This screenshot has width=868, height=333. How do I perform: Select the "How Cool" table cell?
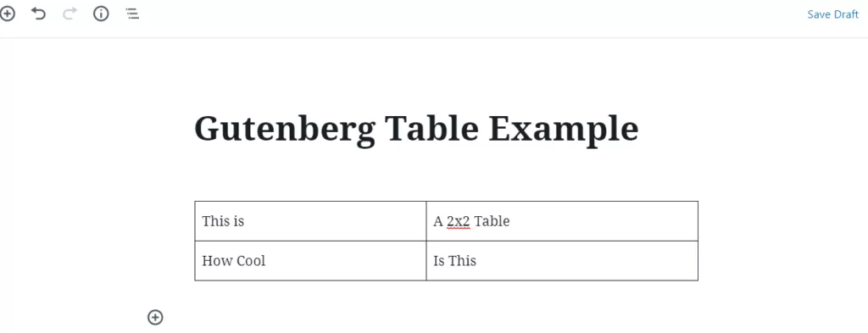coord(310,260)
